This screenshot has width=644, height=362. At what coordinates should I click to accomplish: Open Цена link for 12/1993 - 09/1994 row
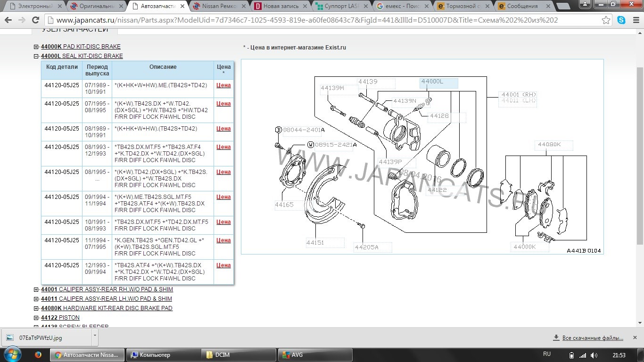(223, 265)
